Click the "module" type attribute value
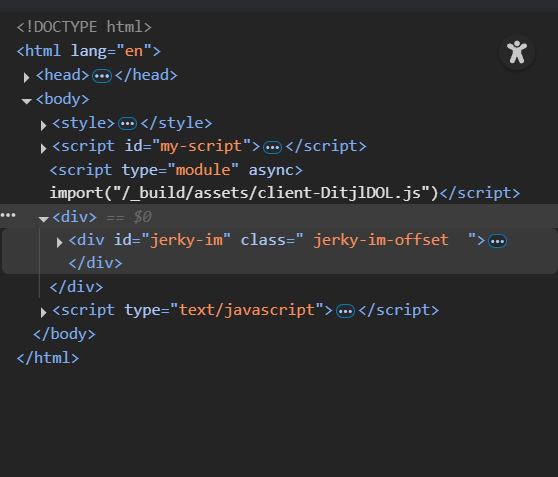Image resolution: width=558 pixels, height=477 pixels. pyautogui.click(x=203, y=170)
